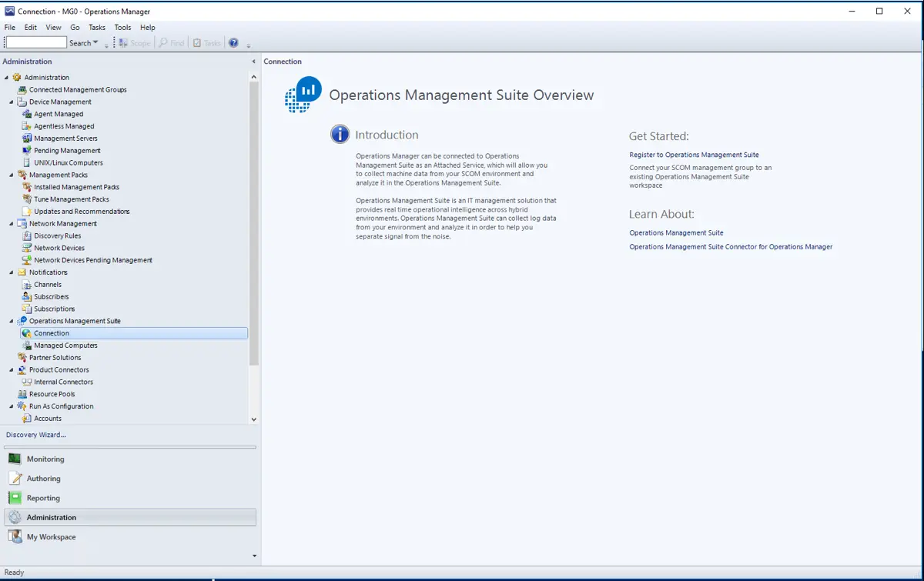Collapse the Device Management node
Viewport: 924px width, 581px height.
pos(12,102)
